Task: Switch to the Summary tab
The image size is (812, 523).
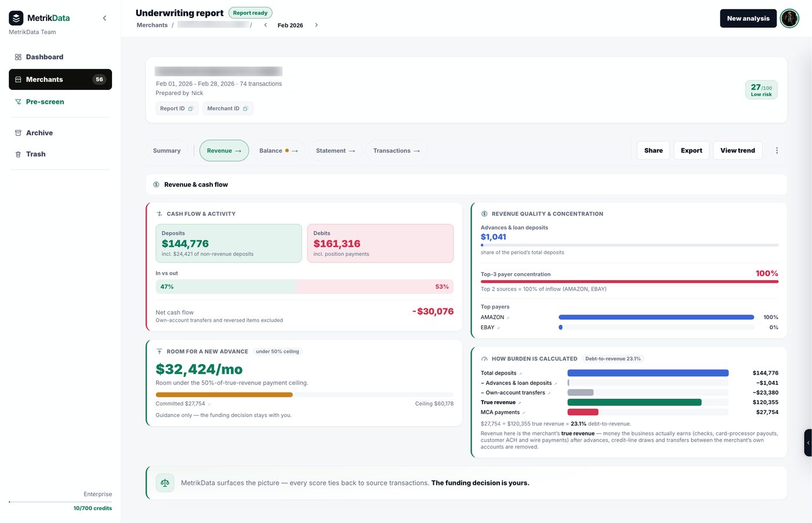Action: click(166, 151)
